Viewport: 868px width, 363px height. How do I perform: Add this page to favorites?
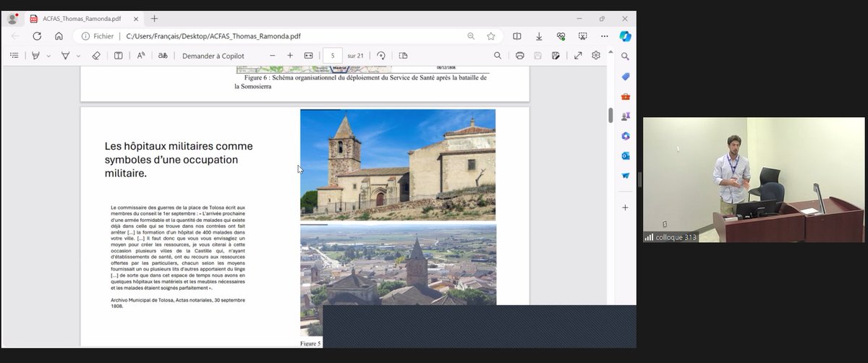coord(491,36)
